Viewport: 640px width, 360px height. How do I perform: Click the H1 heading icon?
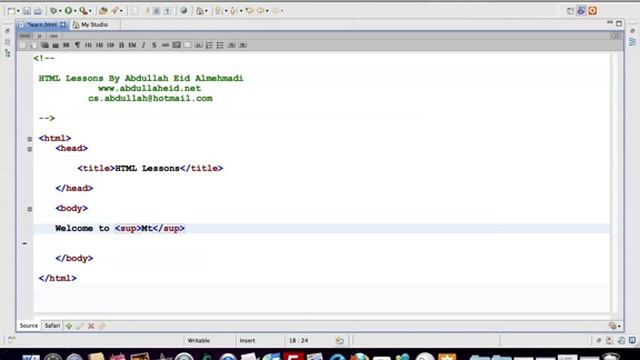(x=88, y=45)
